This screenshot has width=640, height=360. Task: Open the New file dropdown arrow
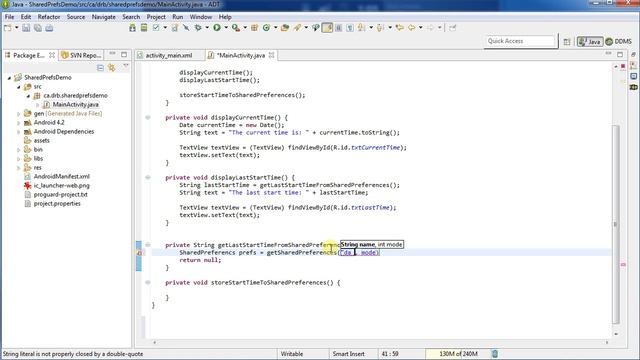coord(17,28)
